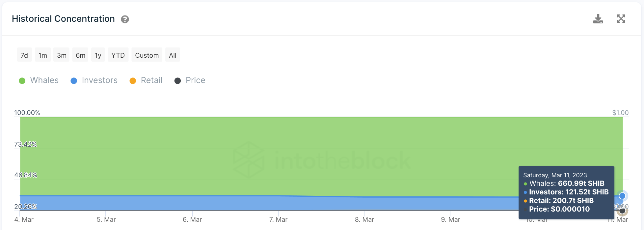Toggle the Whales series in legend
This screenshot has width=644, height=230.
click(x=44, y=80)
